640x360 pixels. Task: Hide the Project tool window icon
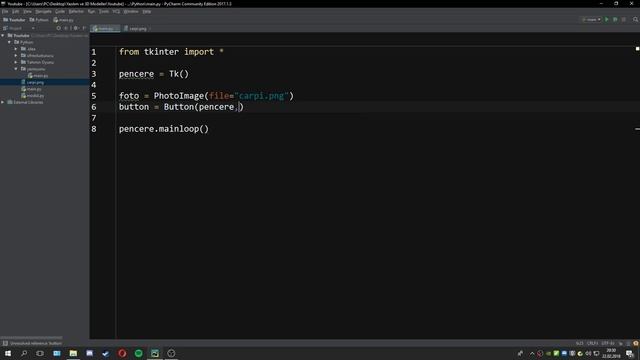(84, 28)
